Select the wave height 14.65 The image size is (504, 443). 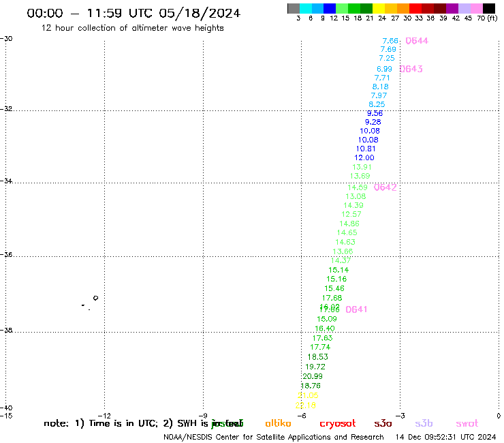pyautogui.click(x=347, y=232)
